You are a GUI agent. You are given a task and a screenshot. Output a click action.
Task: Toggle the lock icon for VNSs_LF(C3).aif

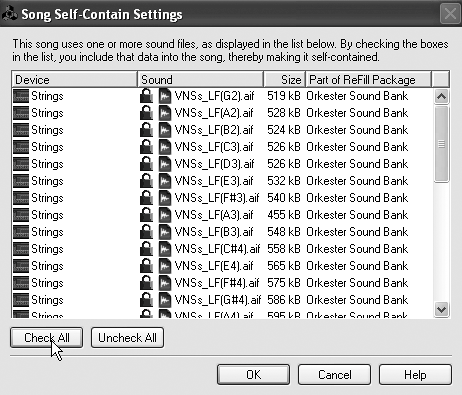pos(146,147)
